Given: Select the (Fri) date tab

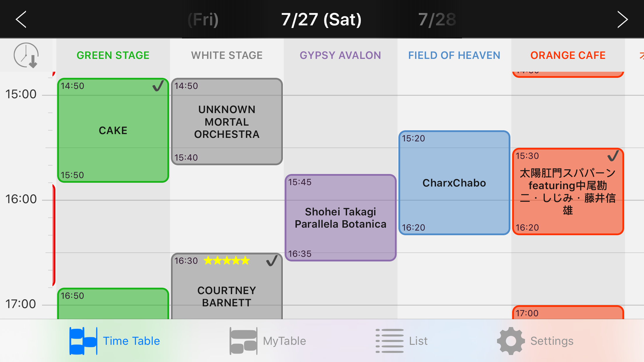Looking at the screenshot, I should (203, 20).
